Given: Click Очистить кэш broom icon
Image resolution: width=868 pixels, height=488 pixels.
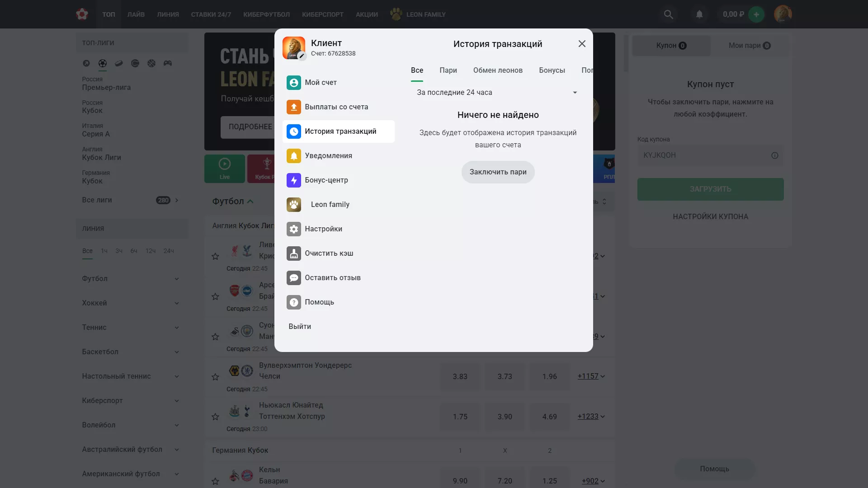Looking at the screenshot, I should 294,253.
